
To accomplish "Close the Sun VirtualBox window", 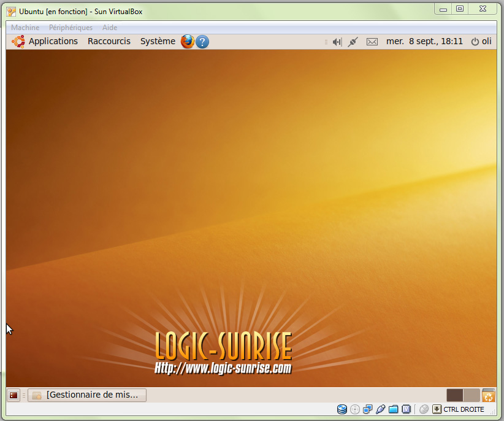I will point(483,9).
